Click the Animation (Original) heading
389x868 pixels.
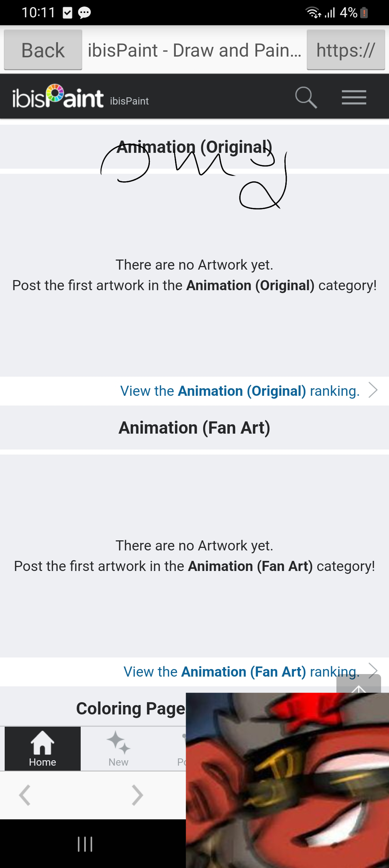pyautogui.click(x=194, y=147)
